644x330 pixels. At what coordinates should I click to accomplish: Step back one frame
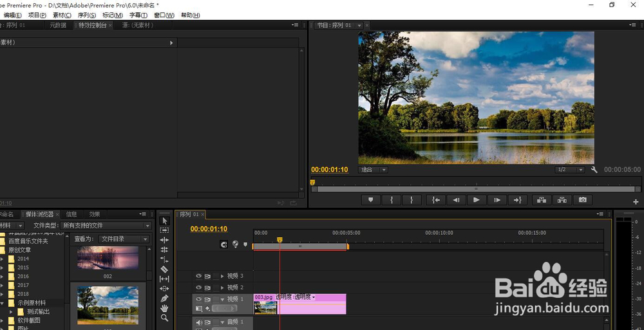(456, 200)
